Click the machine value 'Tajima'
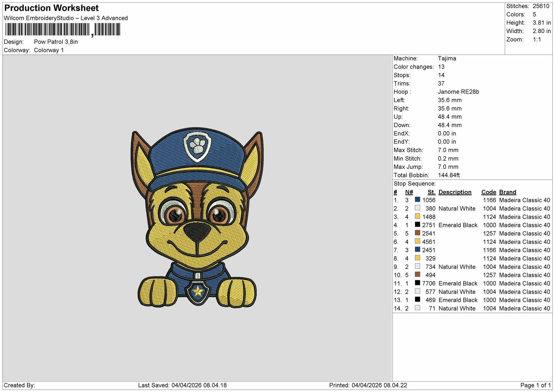The image size is (555, 392). [447, 58]
